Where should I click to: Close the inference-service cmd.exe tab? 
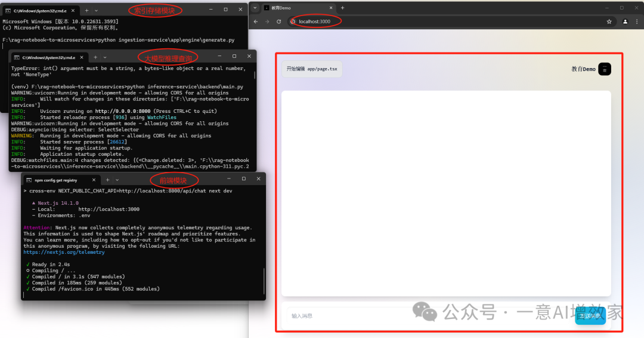(x=82, y=57)
